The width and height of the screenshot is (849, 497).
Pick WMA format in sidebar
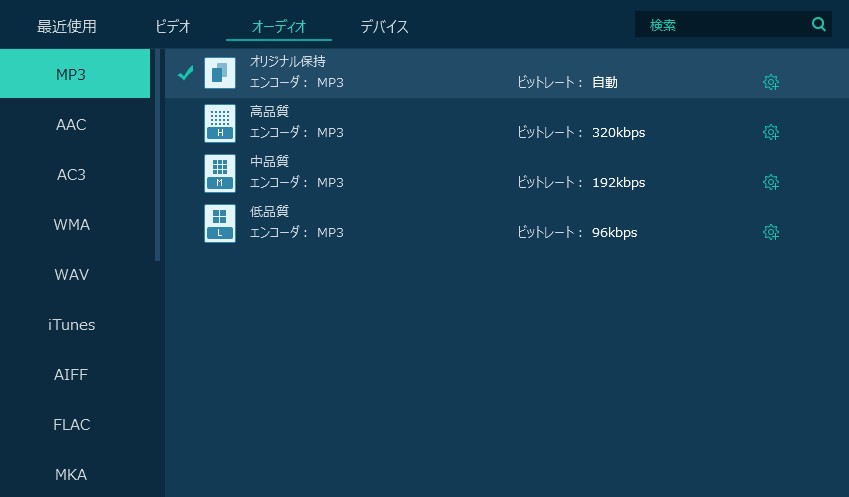(71, 225)
